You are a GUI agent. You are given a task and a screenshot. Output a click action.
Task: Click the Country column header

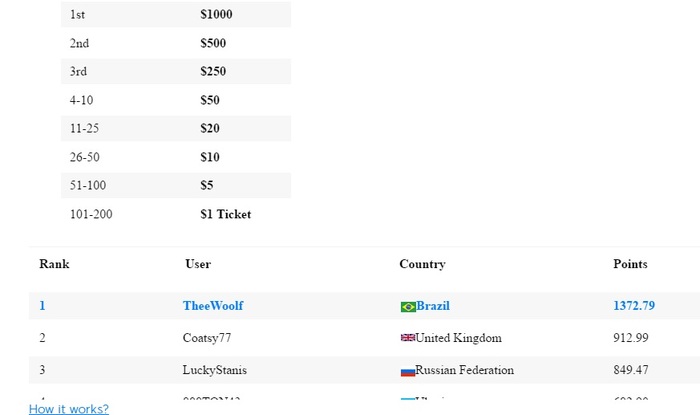pyautogui.click(x=422, y=264)
